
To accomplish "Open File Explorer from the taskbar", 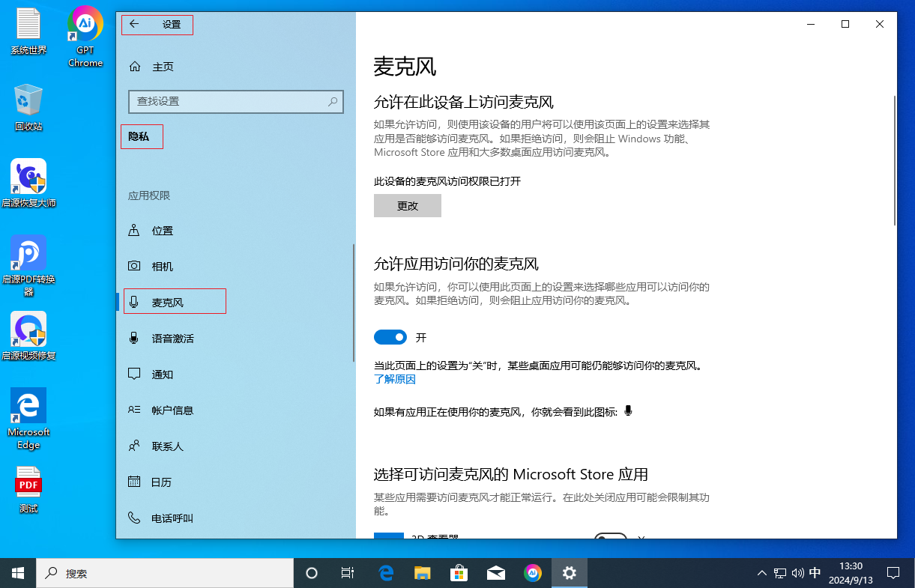I will [x=423, y=573].
